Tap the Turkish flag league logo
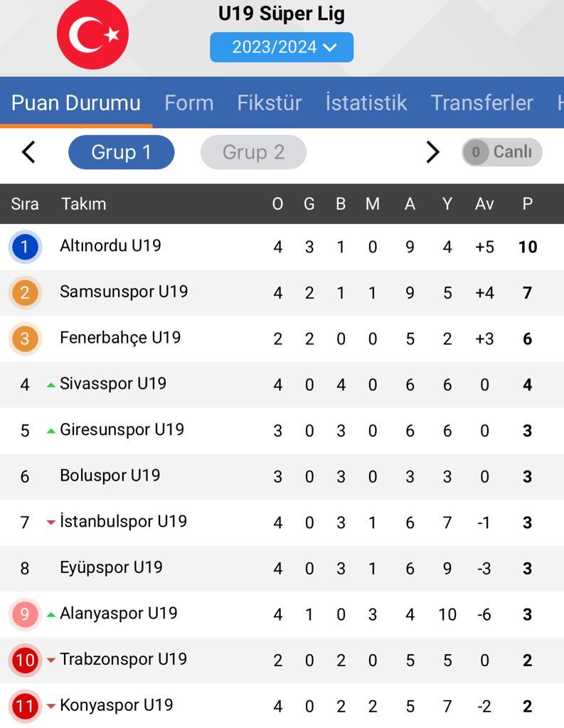Viewport: 564px width, 728px height. (x=92, y=34)
